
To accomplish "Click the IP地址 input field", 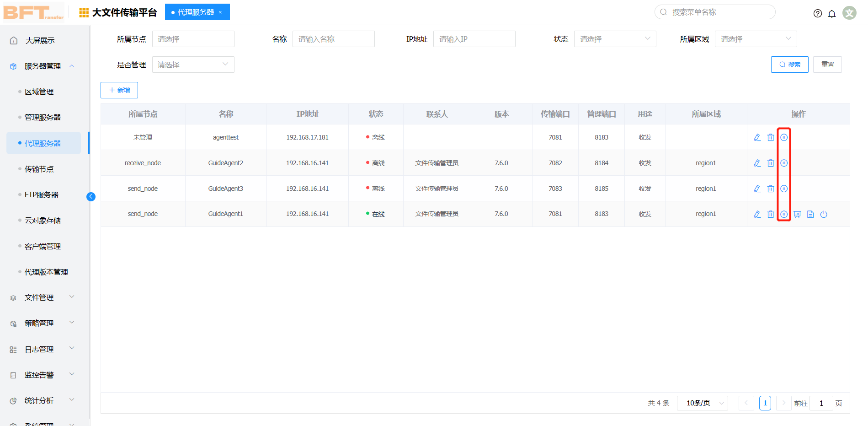I will coord(474,39).
